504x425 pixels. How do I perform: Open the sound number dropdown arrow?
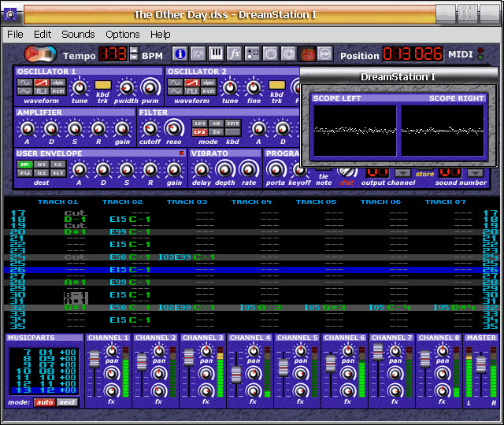coord(476,173)
